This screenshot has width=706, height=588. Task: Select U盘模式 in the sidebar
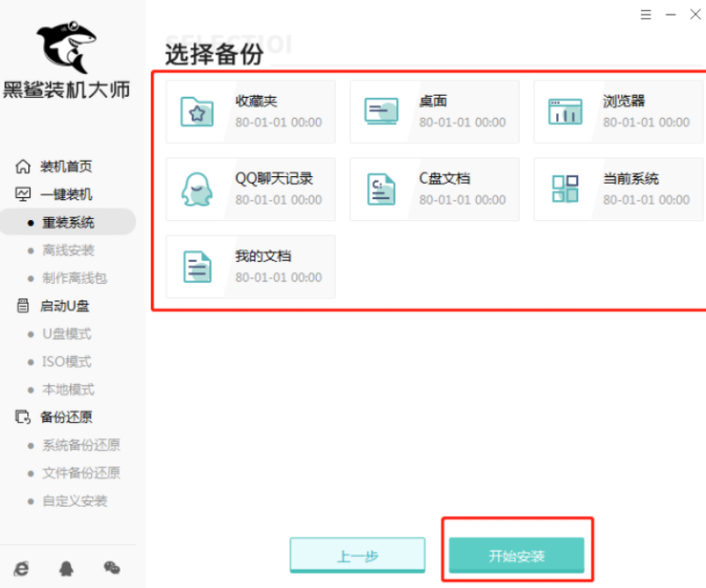tap(67, 334)
